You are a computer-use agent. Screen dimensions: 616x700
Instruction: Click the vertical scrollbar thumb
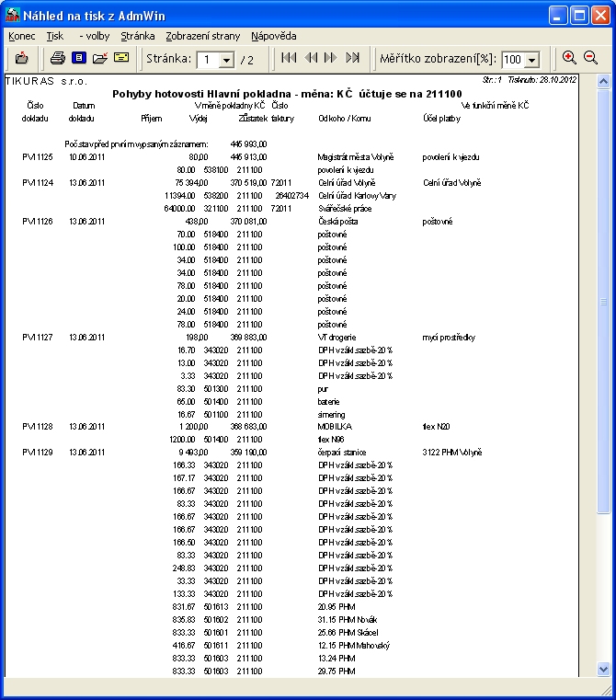click(x=603, y=302)
